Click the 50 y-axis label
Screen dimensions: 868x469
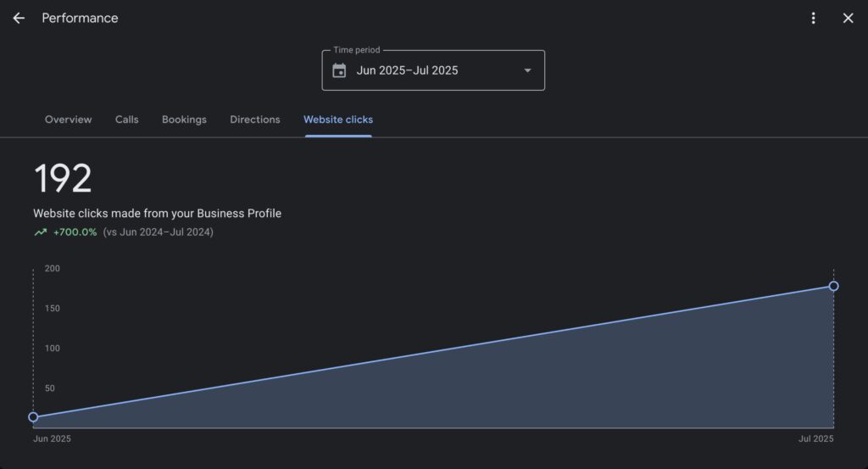click(50, 388)
